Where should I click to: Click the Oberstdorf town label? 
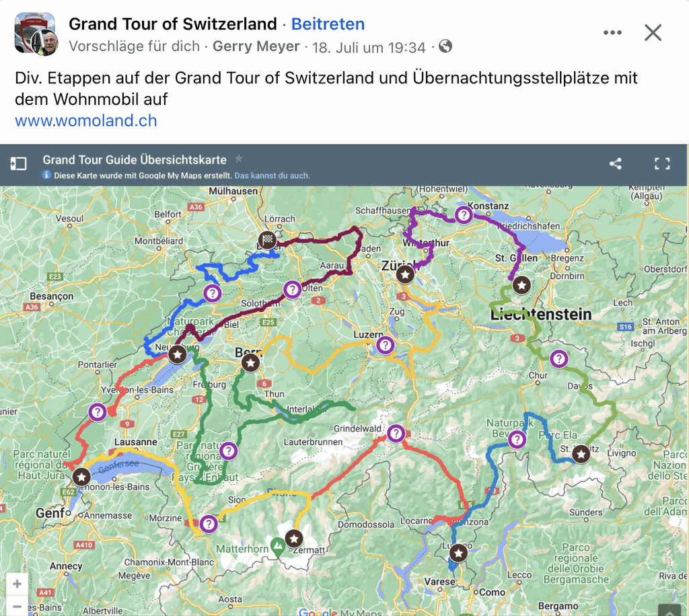pyautogui.click(x=666, y=269)
